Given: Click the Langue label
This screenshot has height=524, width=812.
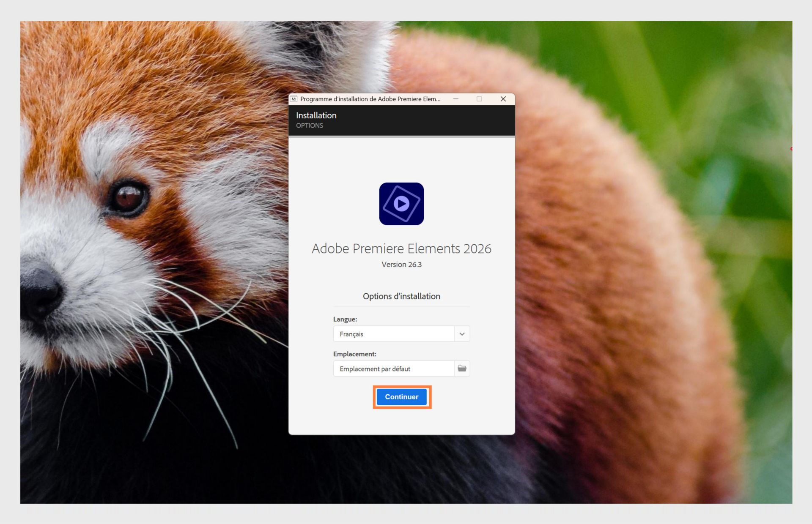Looking at the screenshot, I should click(345, 319).
